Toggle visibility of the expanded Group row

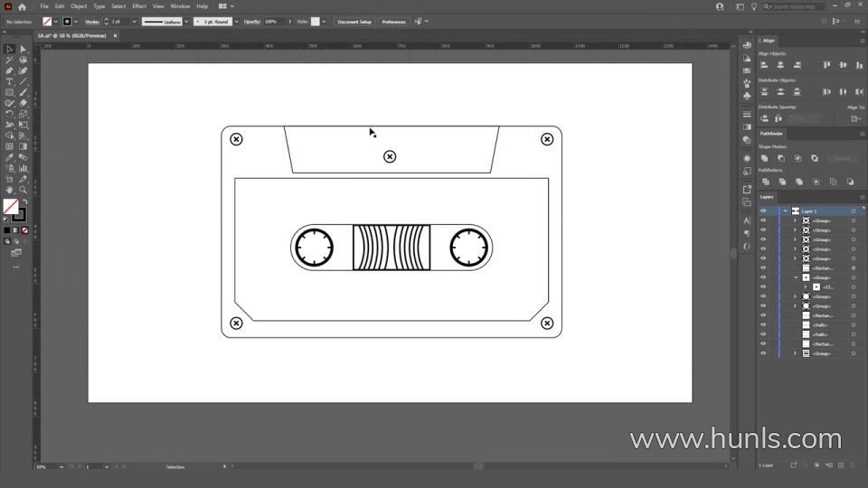click(763, 277)
